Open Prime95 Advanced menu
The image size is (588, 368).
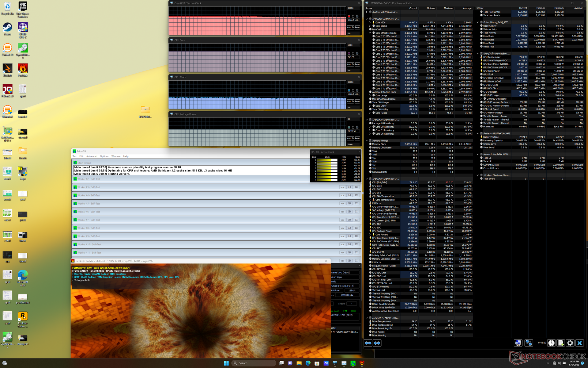pos(92,156)
